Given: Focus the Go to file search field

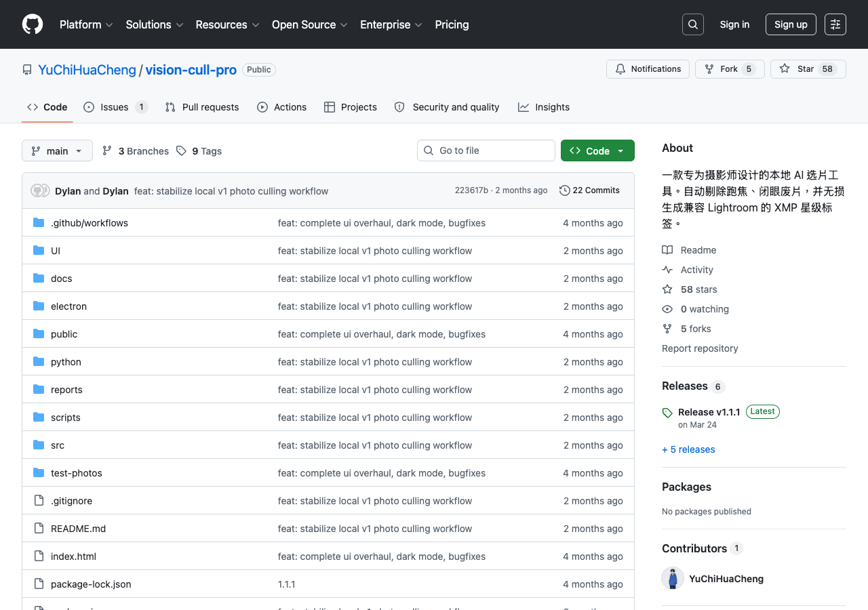Looking at the screenshot, I should coord(486,150).
